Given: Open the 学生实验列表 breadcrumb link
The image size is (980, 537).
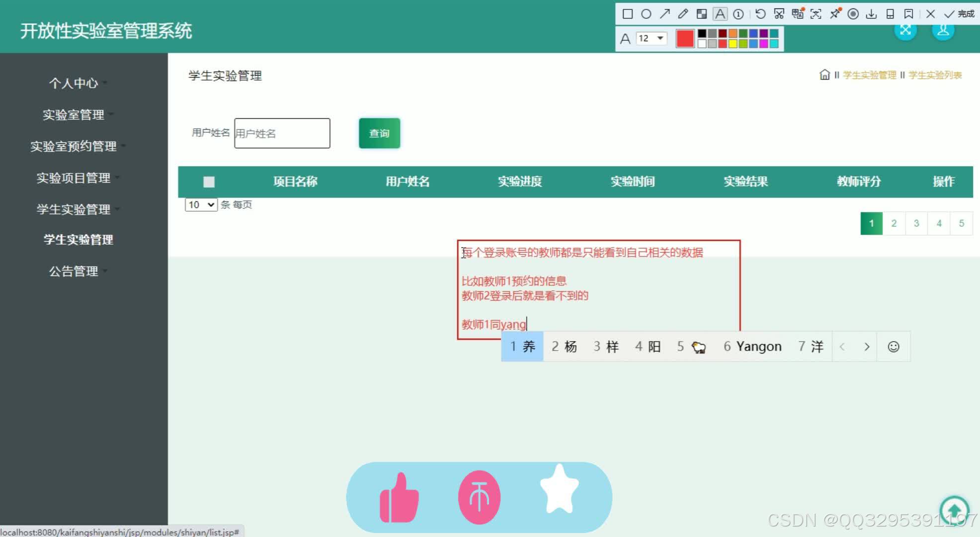Looking at the screenshot, I should 935,75.
